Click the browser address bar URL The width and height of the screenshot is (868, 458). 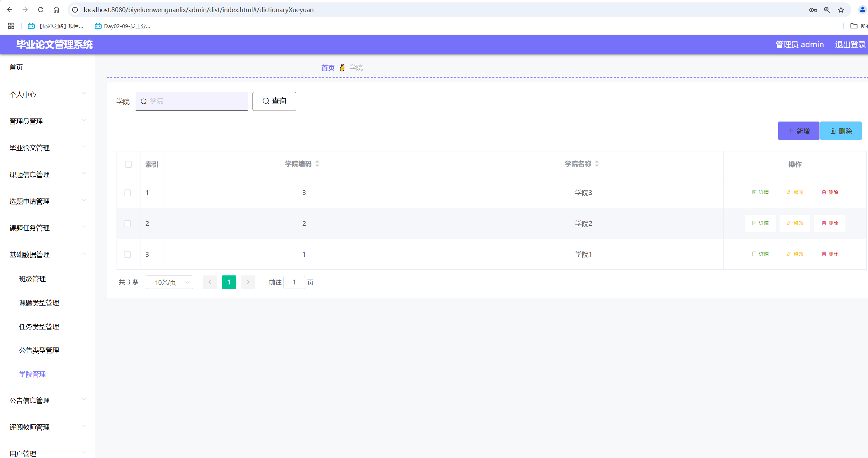[199, 10]
